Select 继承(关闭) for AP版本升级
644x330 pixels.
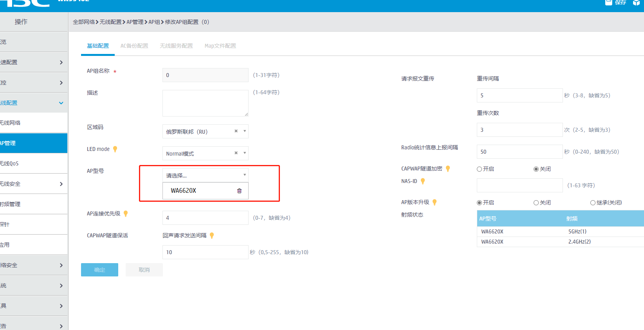click(593, 203)
